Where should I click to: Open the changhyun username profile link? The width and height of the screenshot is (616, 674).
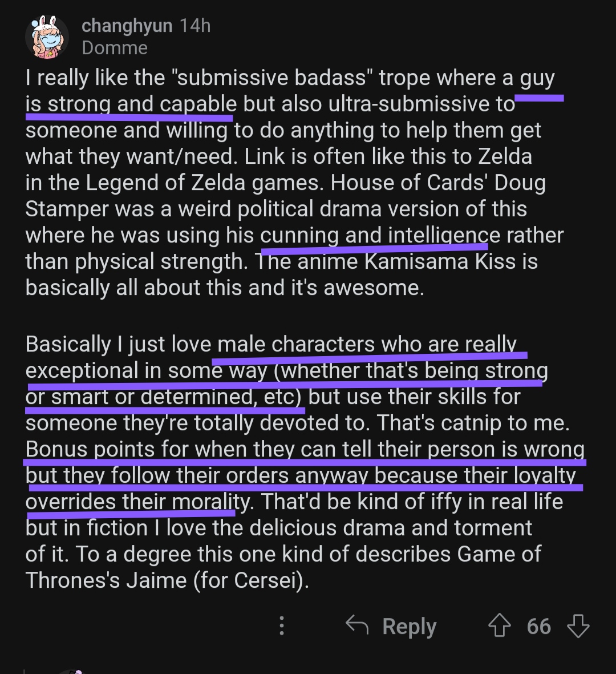(x=127, y=26)
